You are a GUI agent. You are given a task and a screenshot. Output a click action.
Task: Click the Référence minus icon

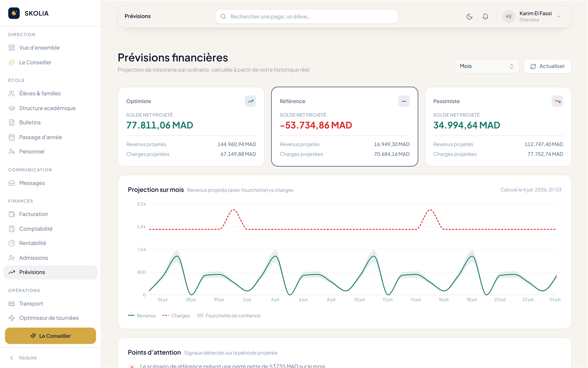[404, 101]
